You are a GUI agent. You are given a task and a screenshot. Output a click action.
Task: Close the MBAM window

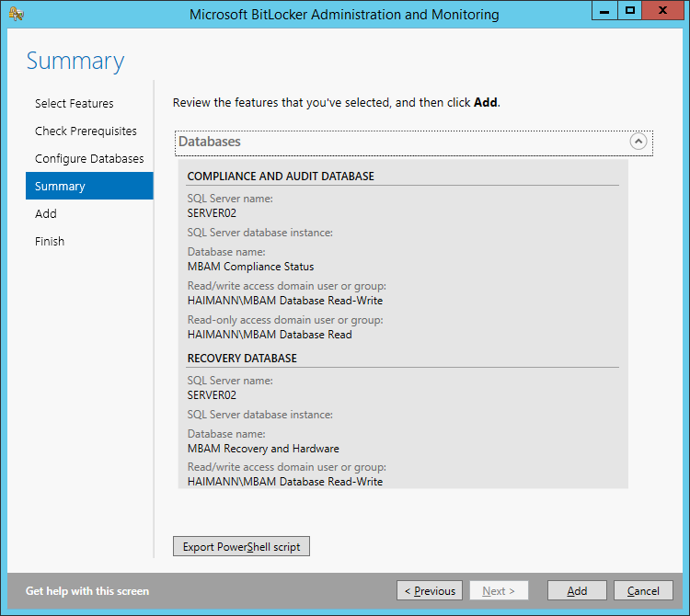(662, 10)
